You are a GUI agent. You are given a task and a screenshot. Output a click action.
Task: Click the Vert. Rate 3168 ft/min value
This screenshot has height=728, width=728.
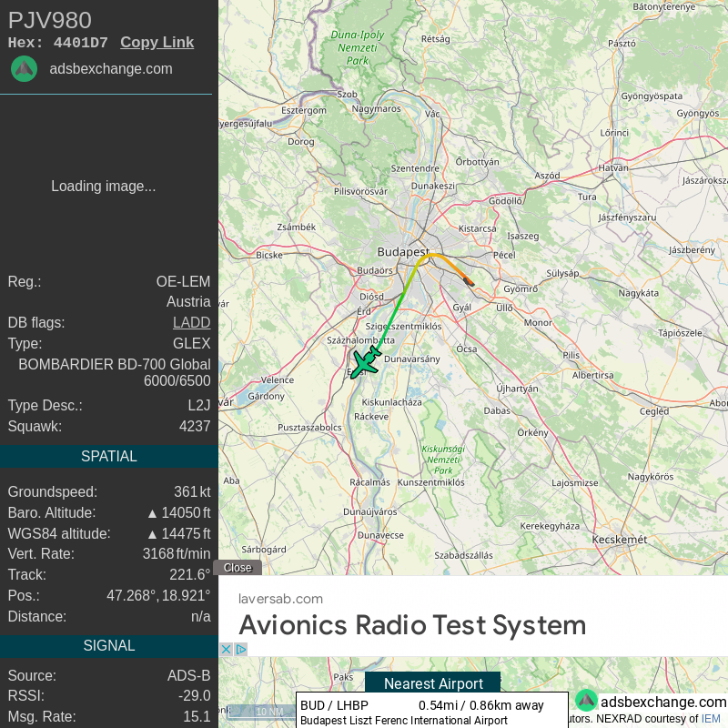pyautogui.click(x=177, y=553)
